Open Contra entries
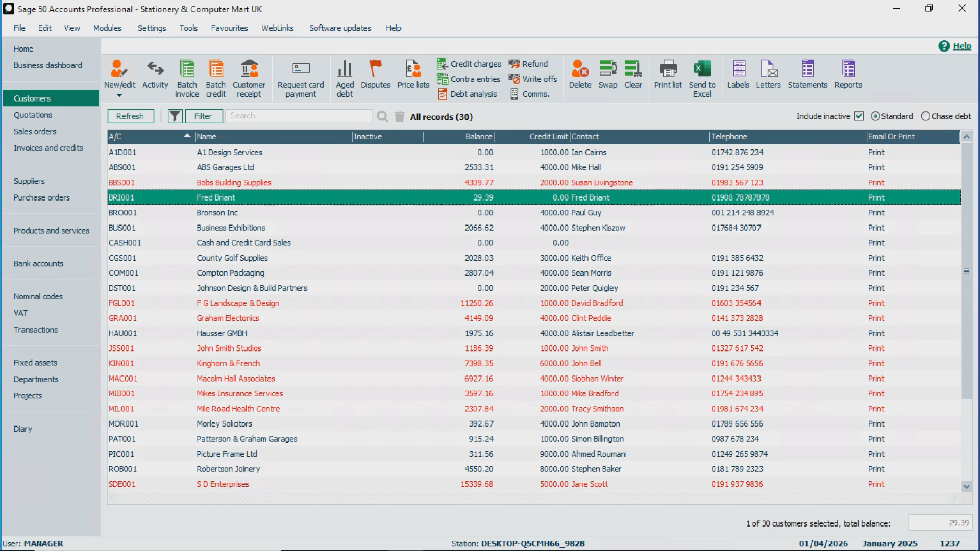 (x=469, y=79)
